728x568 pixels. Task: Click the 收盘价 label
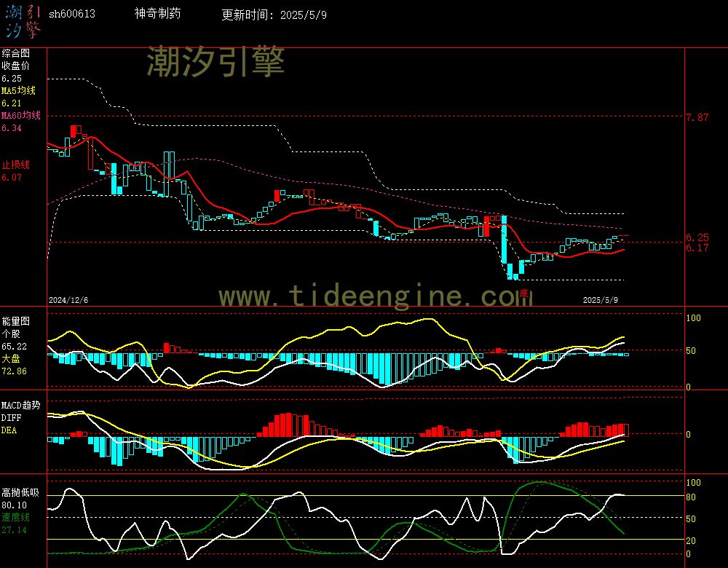tap(15, 66)
